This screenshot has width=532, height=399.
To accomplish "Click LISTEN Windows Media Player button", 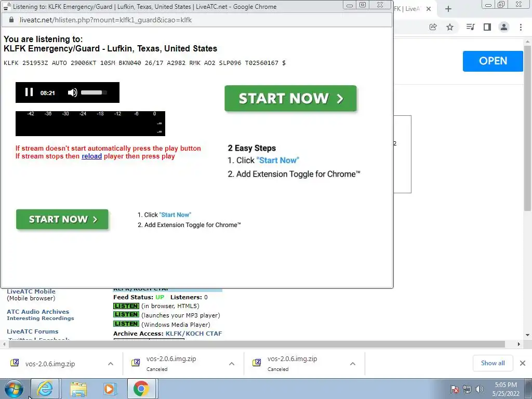I will [x=126, y=324].
